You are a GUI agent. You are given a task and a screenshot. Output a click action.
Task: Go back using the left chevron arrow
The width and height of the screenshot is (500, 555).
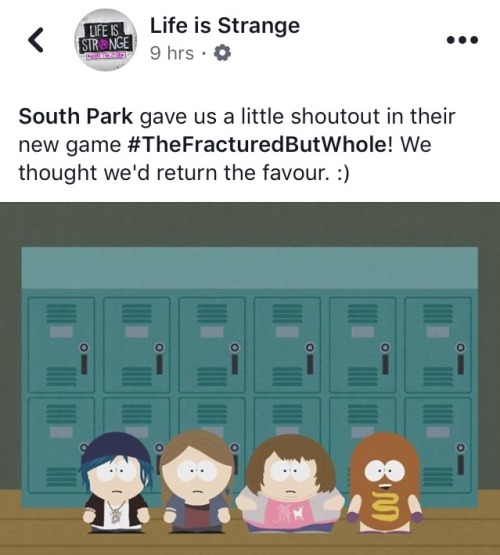tap(36, 40)
